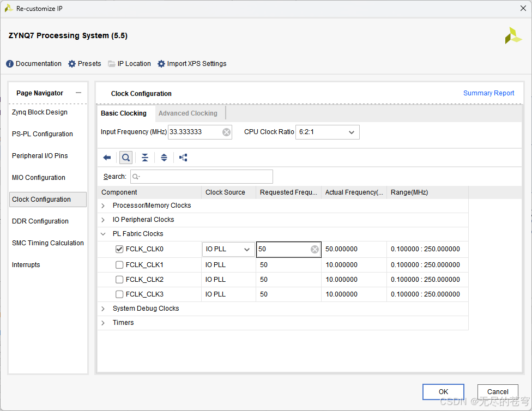Click FCLK_CLK3 actual frequency 10.000000 cell
532x411 pixels.
point(354,294)
